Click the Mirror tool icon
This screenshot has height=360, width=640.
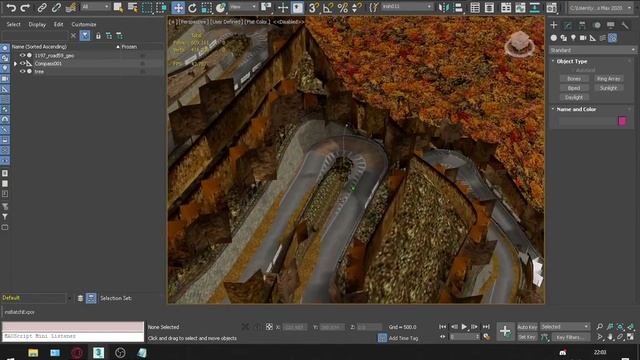pyautogui.click(x=444, y=7)
